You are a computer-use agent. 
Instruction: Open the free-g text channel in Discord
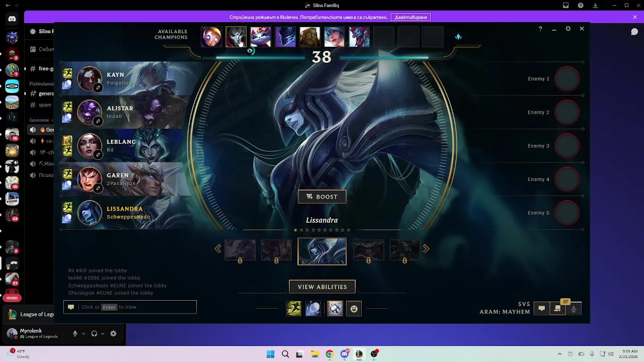pos(41,69)
